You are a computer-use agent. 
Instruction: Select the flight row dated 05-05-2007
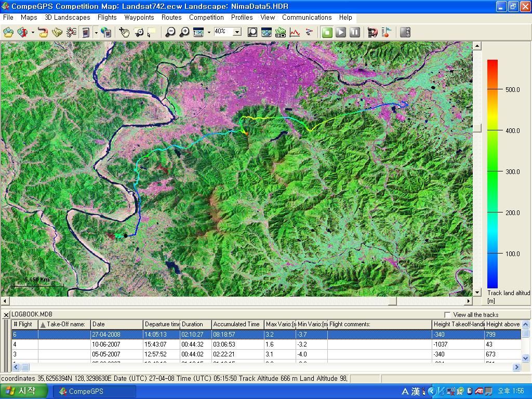267,354
